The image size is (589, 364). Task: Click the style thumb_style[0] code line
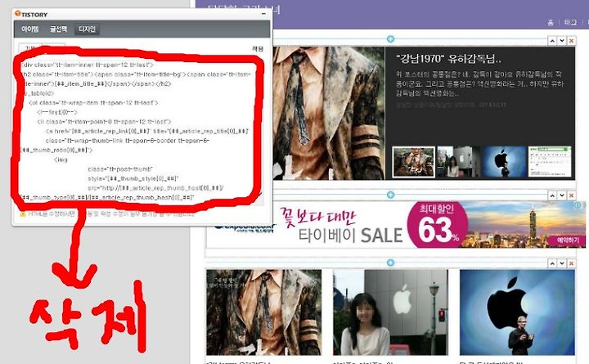coord(133,178)
